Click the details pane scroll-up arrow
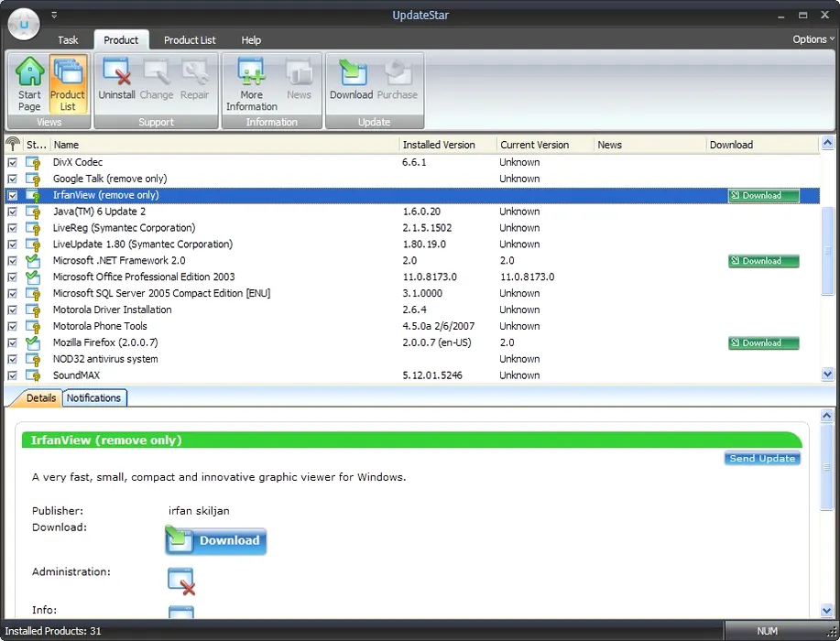The height and width of the screenshot is (641, 840). 826,416
